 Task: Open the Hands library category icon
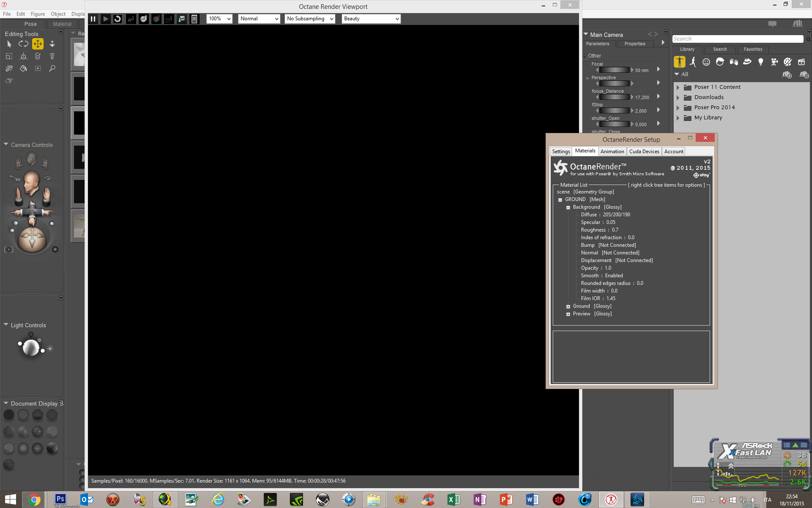733,62
